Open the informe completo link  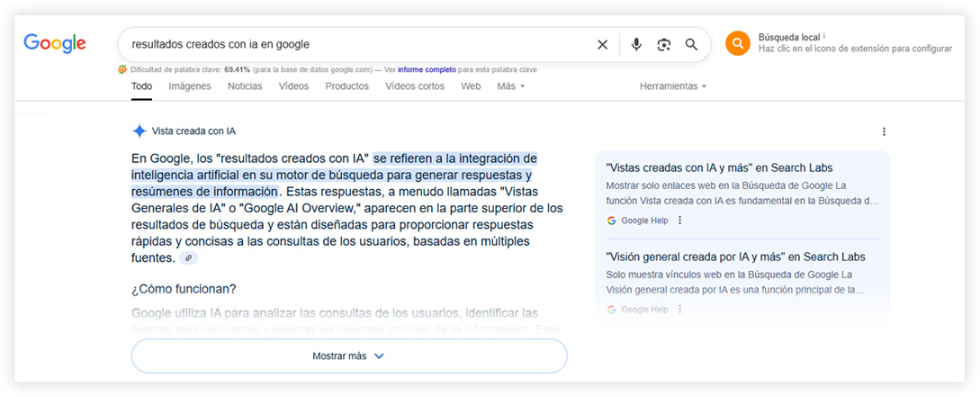tap(427, 68)
